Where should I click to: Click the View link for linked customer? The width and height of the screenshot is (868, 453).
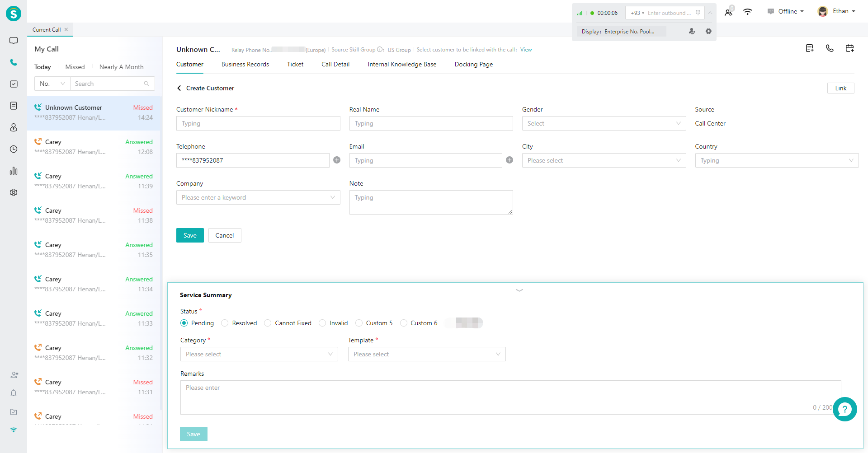pyautogui.click(x=526, y=50)
